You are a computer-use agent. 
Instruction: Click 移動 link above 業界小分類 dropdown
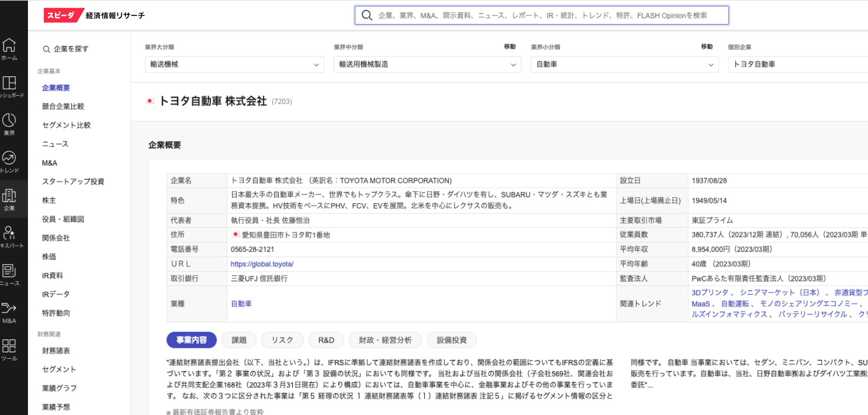point(706,46)
